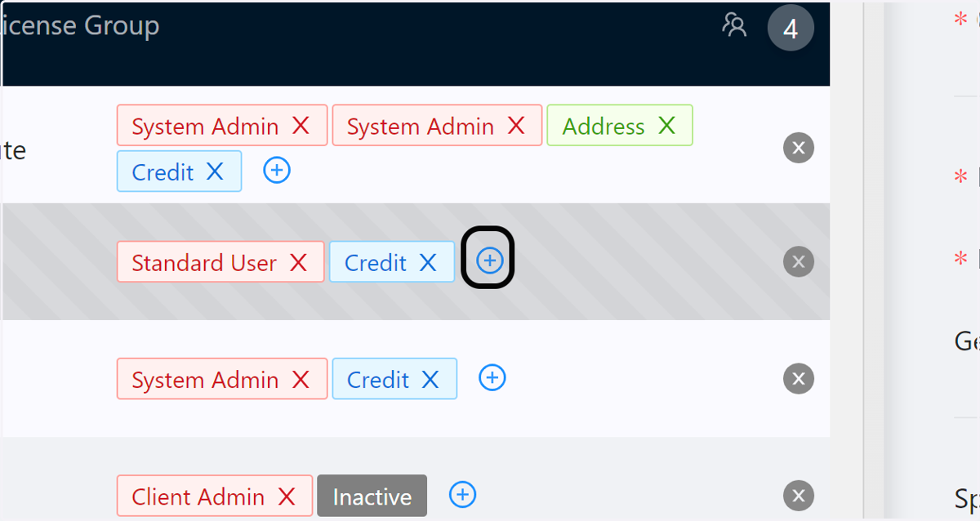This screenshot has height=521, width=980.
Task: Select the Address tag label
Action: coord(604,127)
